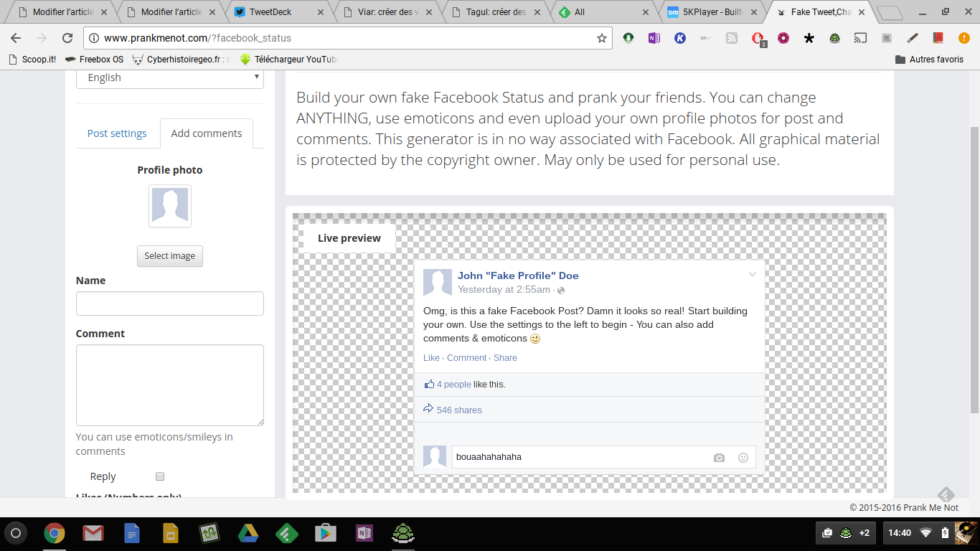Click Share link on the fake post
This screenshot has height=551, width=980.
point(505,358)
